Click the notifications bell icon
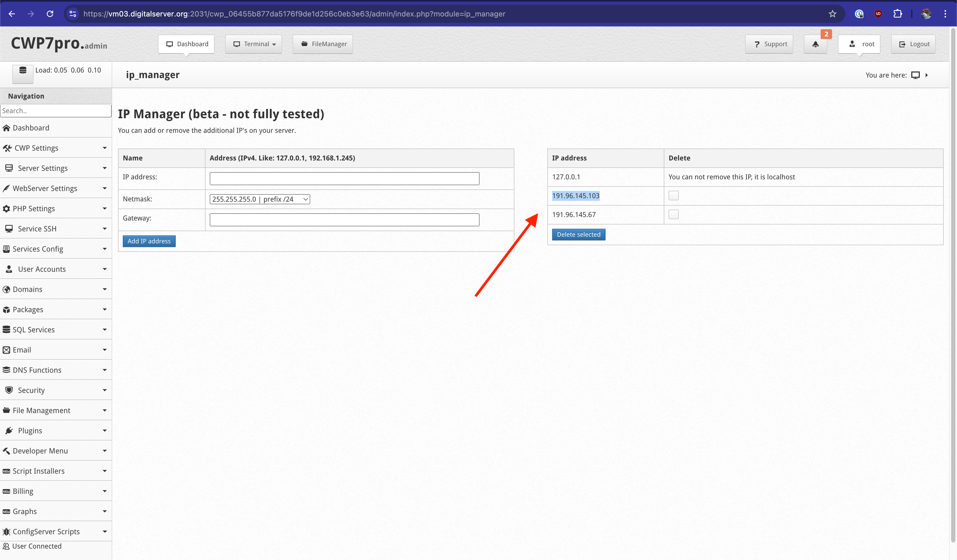This screenshot has width=957, height=560. [815, 44]
